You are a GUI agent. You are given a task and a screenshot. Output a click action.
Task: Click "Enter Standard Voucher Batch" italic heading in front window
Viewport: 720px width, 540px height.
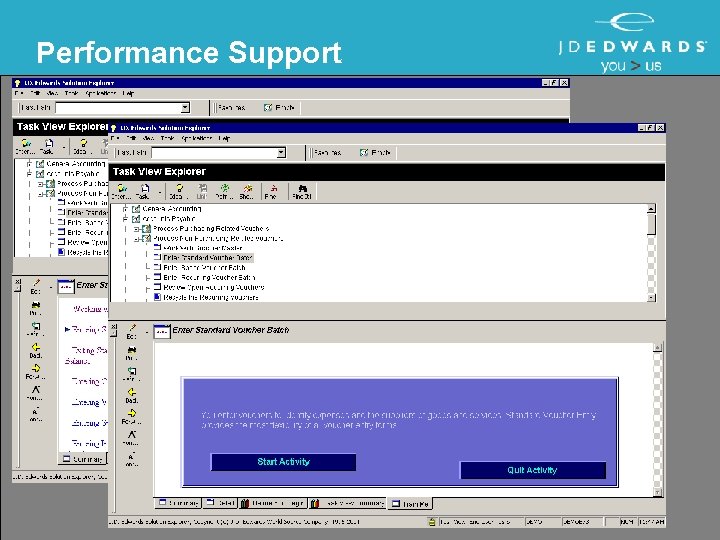point(231,330)
